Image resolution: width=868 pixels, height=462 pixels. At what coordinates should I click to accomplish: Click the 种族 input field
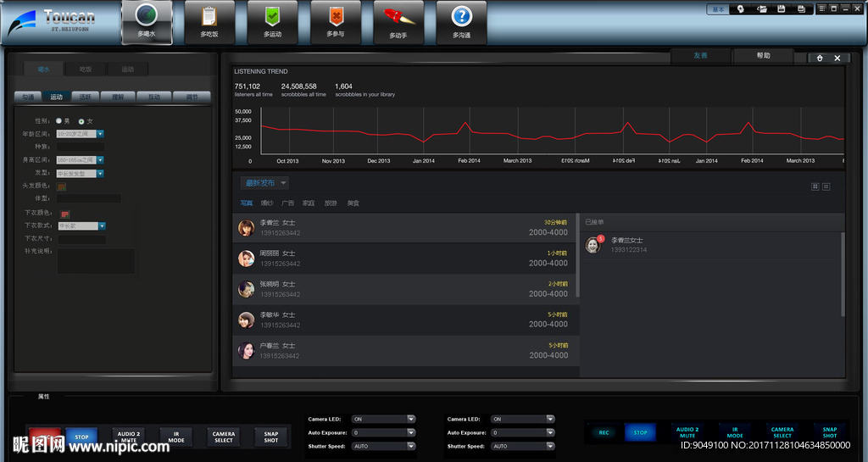click(x=81, y=148)
